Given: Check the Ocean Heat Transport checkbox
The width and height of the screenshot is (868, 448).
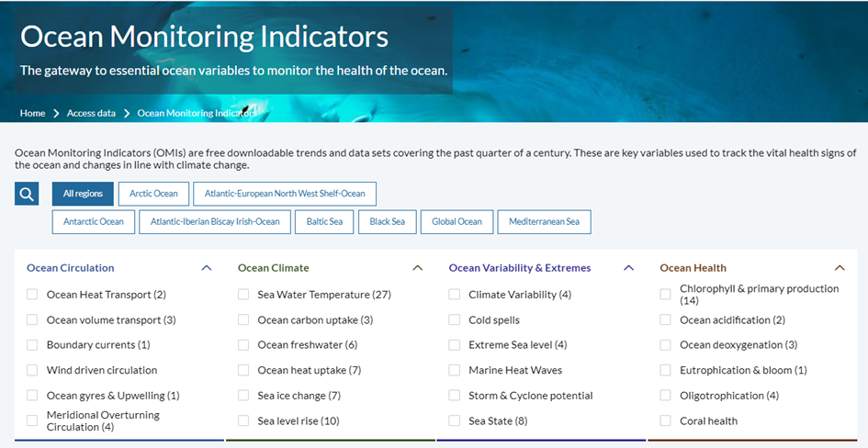Looking at the screenshot, I should tap(32, 295).
